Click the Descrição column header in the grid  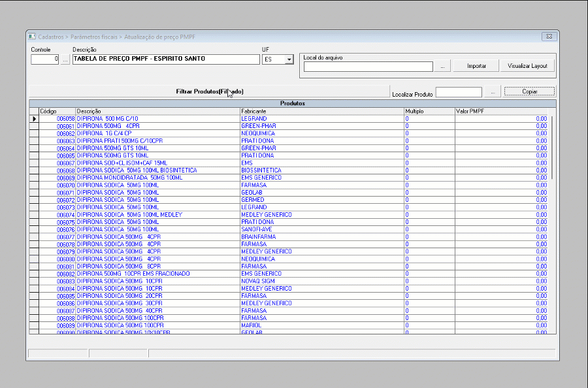click(158, 111)
